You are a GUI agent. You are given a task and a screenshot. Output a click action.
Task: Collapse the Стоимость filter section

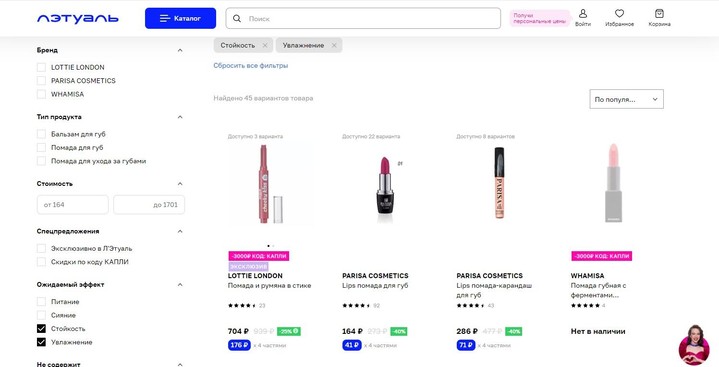pyautogui.click(x=180, y=184)
